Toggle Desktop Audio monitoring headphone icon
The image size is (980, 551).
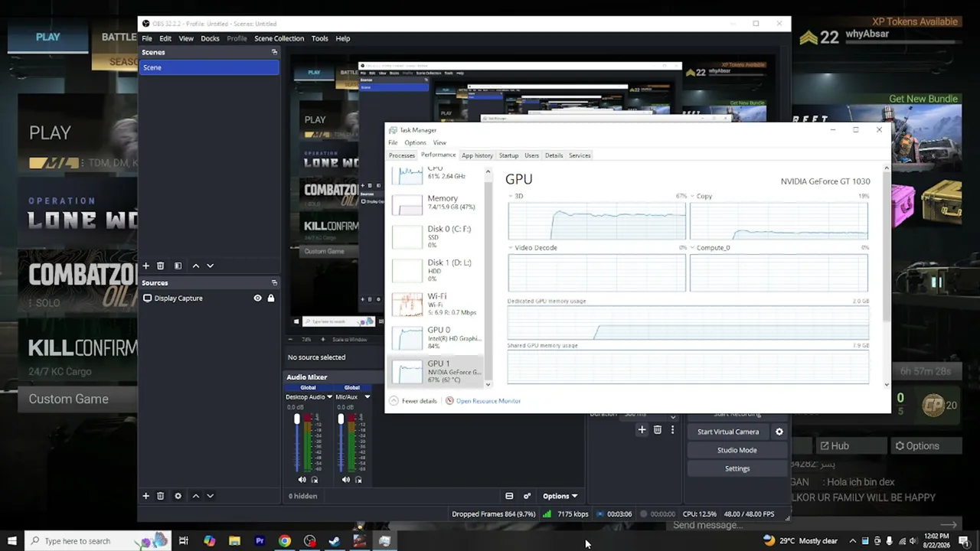pos(315,480)
